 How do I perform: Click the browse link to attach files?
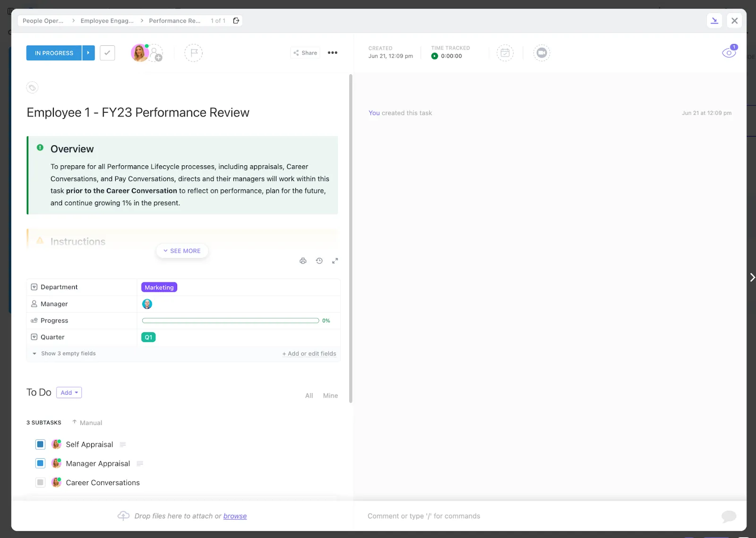[x=235, y=516]
